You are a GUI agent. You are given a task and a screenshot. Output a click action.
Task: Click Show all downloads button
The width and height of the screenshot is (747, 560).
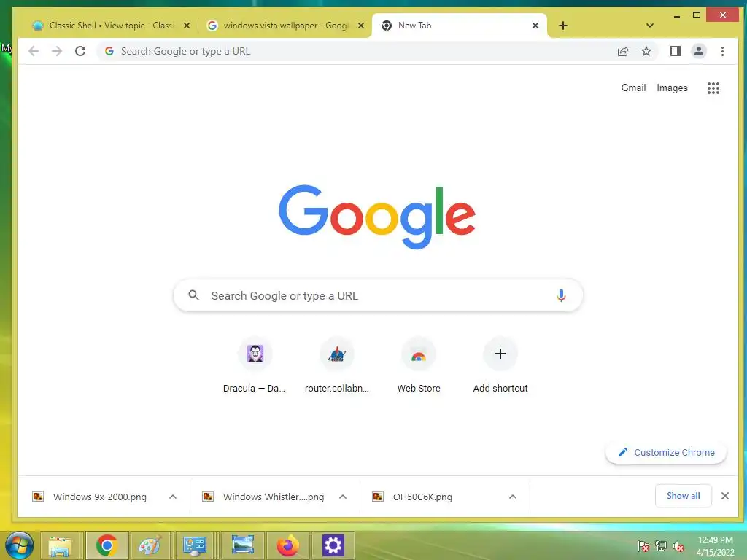(683, 496)
